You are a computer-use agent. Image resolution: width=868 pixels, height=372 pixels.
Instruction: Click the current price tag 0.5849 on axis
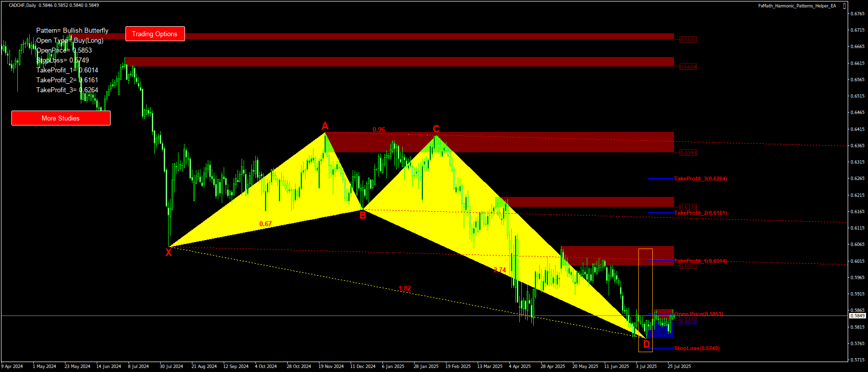(x=857, y=315)
